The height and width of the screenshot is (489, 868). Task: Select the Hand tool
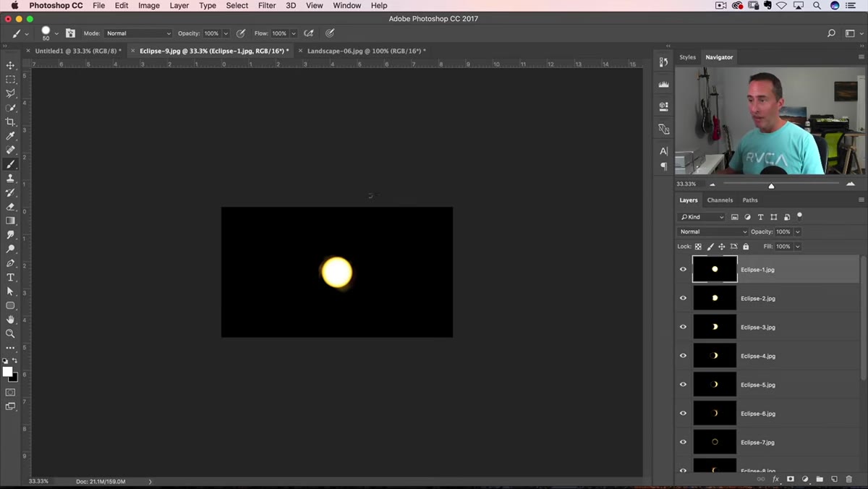(10, 320)
